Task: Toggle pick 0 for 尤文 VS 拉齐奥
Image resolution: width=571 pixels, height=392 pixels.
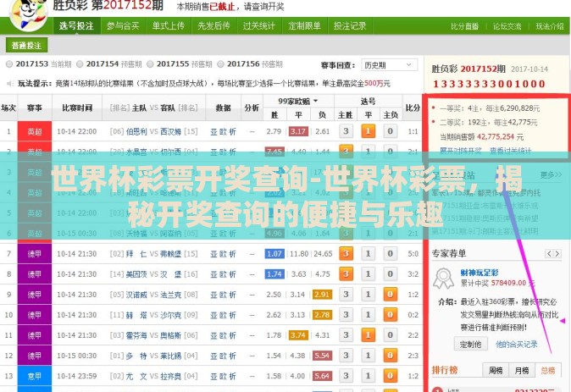Action: point(390,376)
